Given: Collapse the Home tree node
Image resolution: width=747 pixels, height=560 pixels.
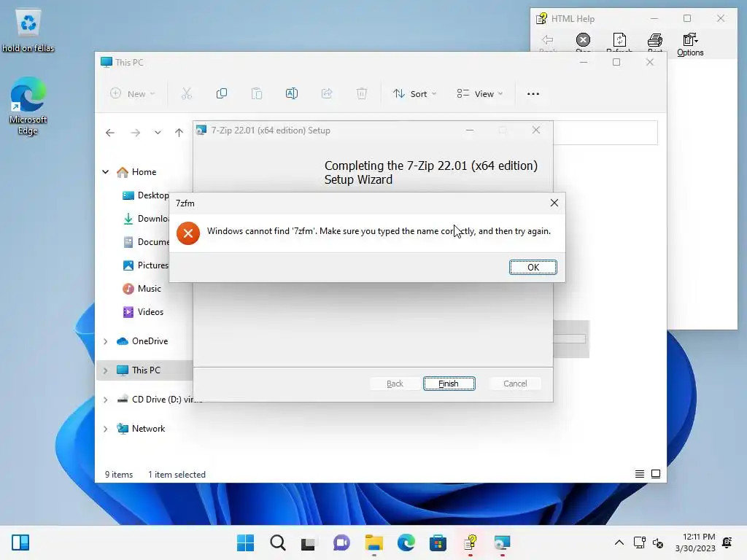Looking at the screenshot, I should [x=106, y=172].
